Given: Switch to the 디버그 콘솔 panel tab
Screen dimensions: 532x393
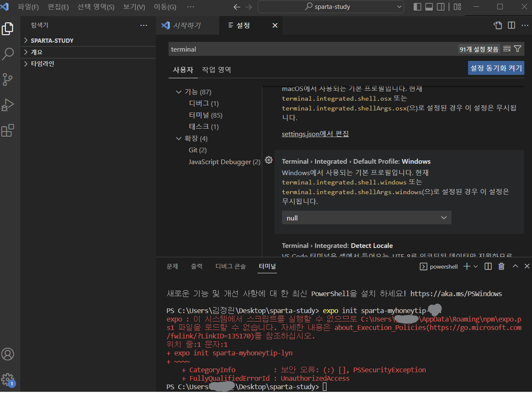Looking at the screenshot, I should point(230,266).
